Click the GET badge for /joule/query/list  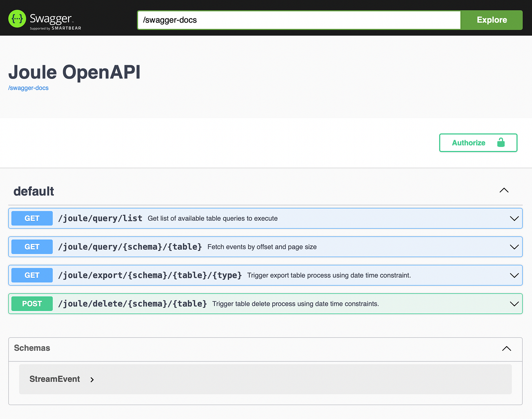click(x=32, y=218)
